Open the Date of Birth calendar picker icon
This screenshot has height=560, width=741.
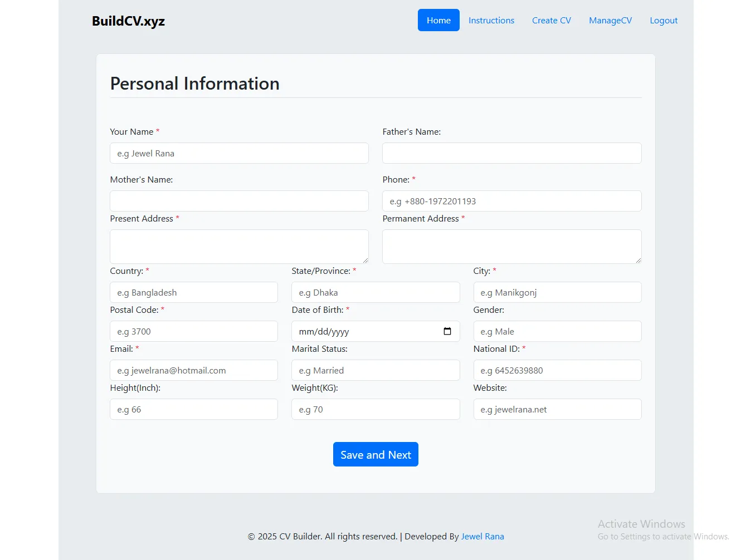tap(447, 331)
